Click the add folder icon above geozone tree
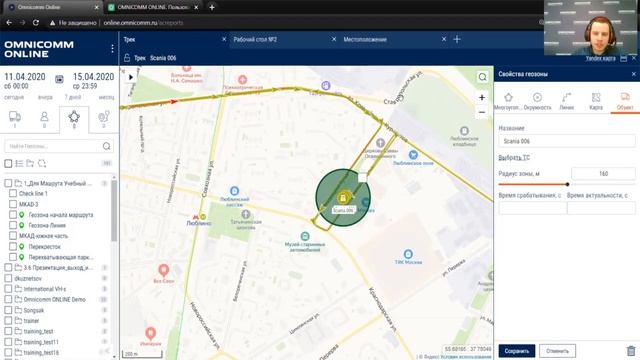Viewport: 640px width, 360px height. pyautogui.click(x=30, y=163)
